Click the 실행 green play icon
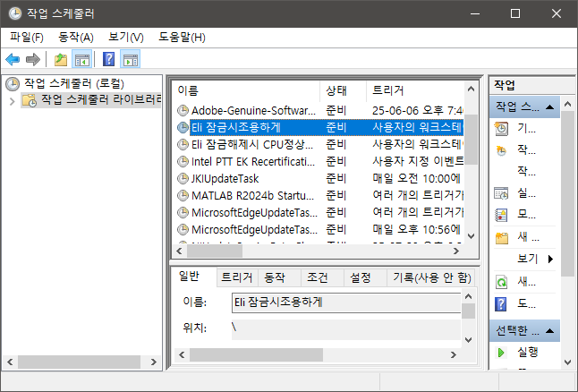 click(x=501, y=353)
